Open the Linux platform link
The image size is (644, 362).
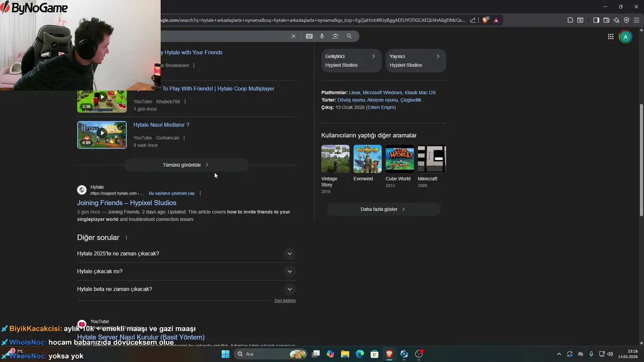[355, 93]
